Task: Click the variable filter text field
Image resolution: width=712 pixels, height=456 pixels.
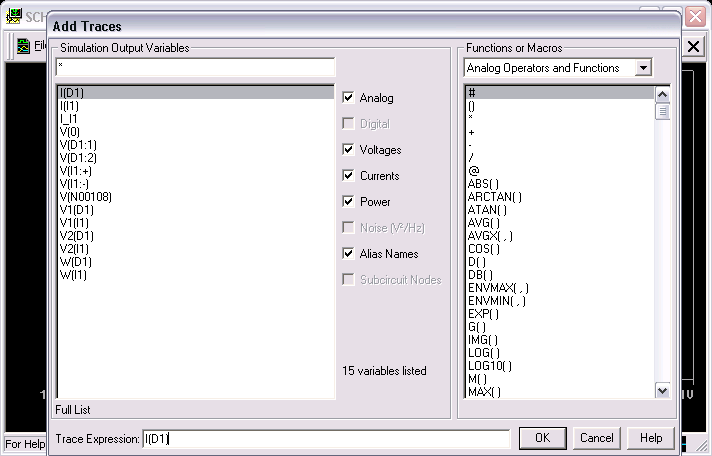Action: click(195, 67)
